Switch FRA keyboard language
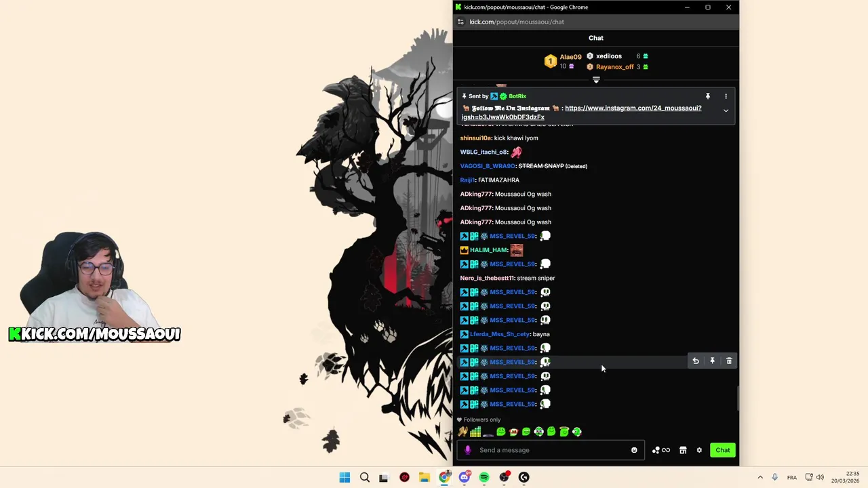This screenshot has width=868, height=488. click(792, 477)
